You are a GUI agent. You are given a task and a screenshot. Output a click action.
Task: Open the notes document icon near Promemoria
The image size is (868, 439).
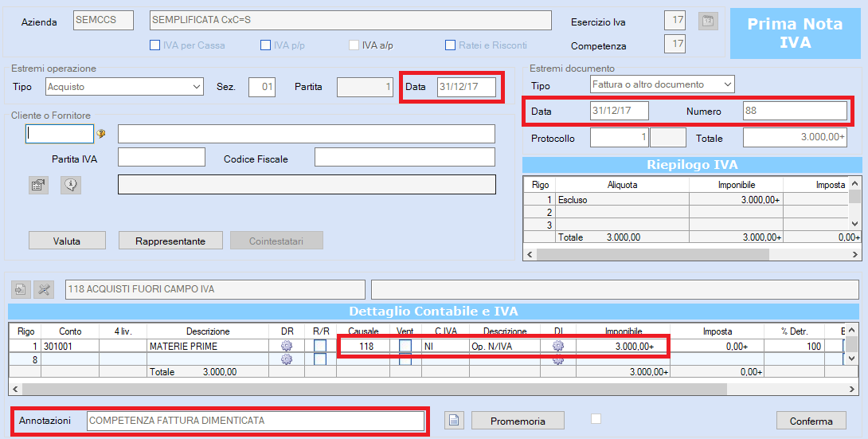[x=454, y=420]
